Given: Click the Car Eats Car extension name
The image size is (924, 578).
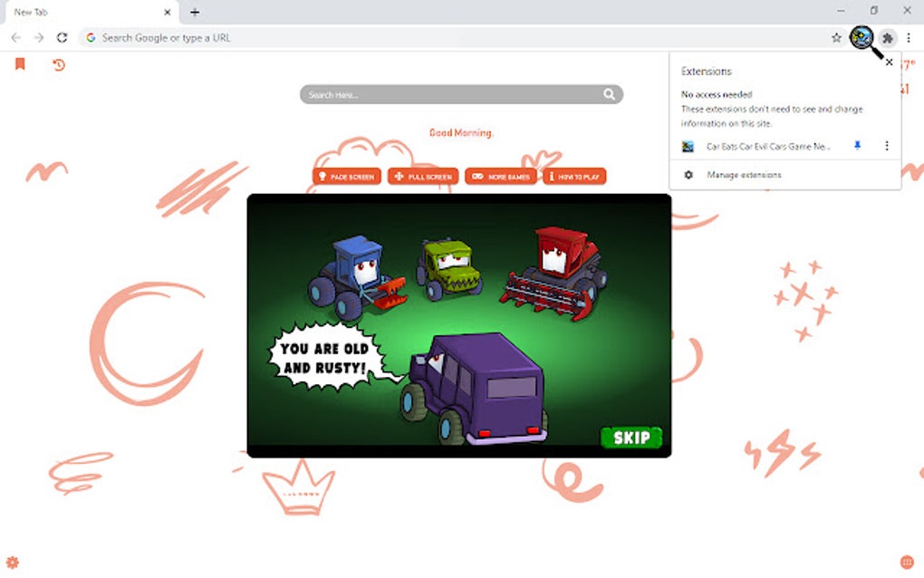Looking at the screenshot, I should coord(768,145).
